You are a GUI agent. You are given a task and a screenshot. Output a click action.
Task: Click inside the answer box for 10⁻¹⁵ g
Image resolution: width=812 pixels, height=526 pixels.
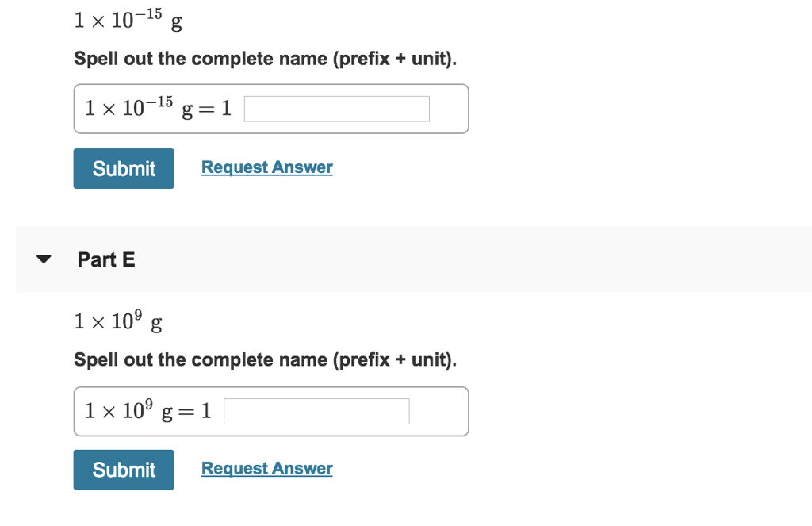pos(335,108)
